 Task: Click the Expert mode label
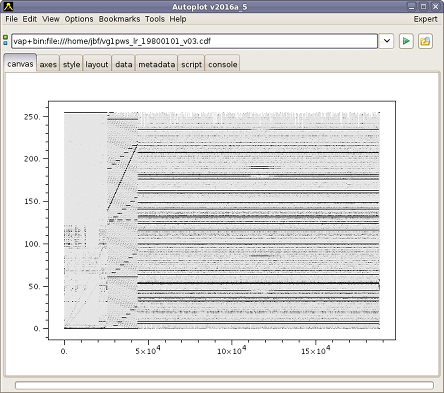coord(425,19)
